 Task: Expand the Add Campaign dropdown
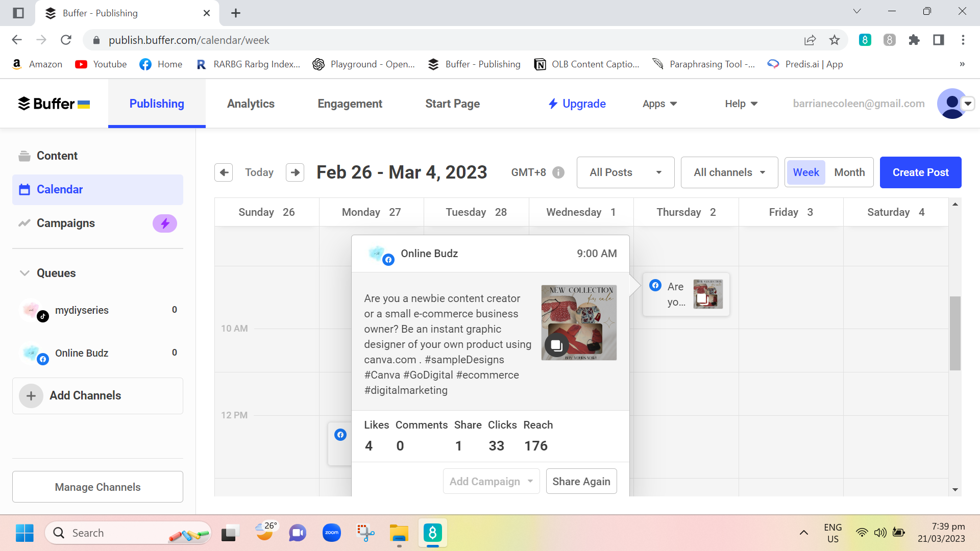491,482
